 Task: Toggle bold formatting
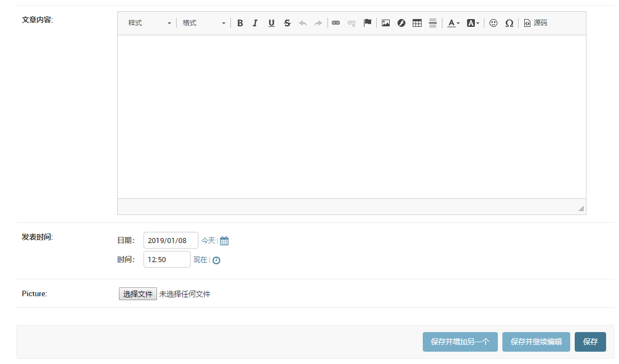[240, 23]
